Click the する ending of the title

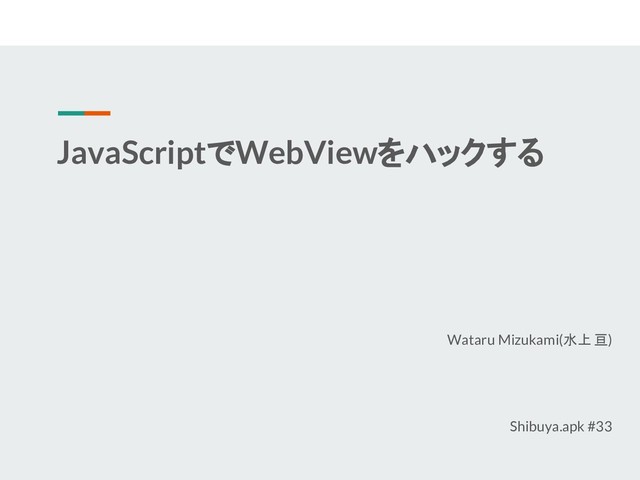pos(517,153)
